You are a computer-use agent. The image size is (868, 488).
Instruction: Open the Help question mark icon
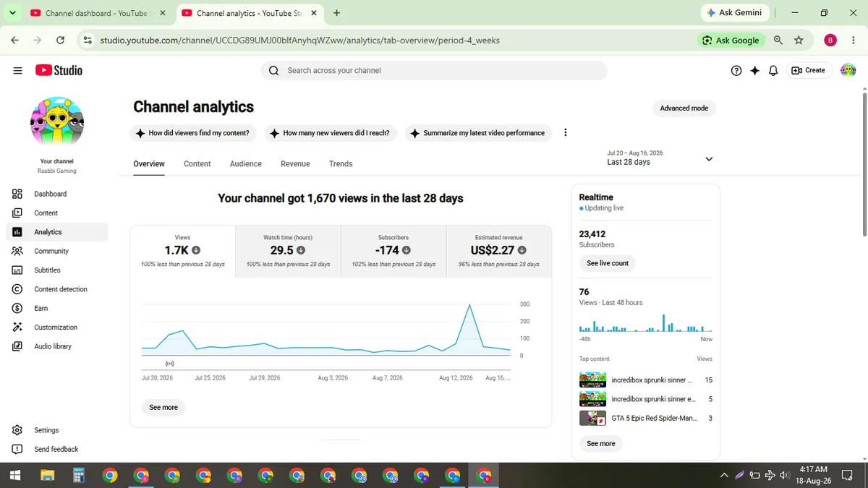736,70
